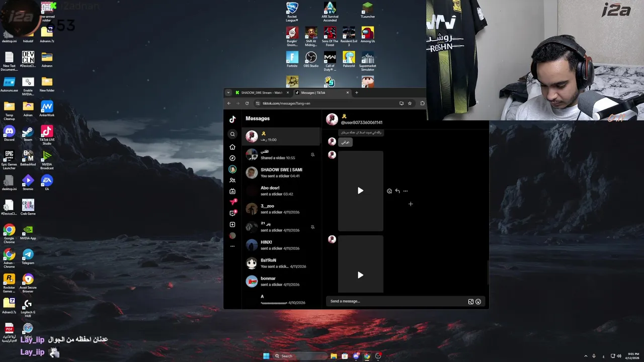This screenshot has height=362, width=644.
Task: Click the browser Back arrow
Action: click(229, 103)
